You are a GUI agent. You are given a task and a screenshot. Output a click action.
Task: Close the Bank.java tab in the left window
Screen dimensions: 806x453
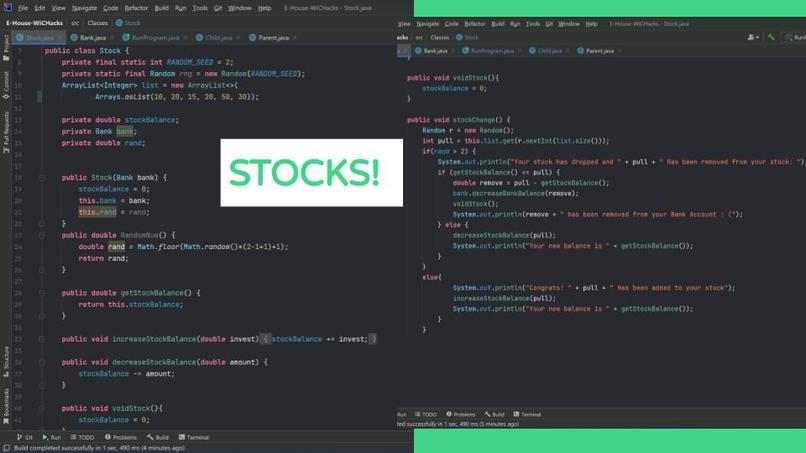click(112, 38)
